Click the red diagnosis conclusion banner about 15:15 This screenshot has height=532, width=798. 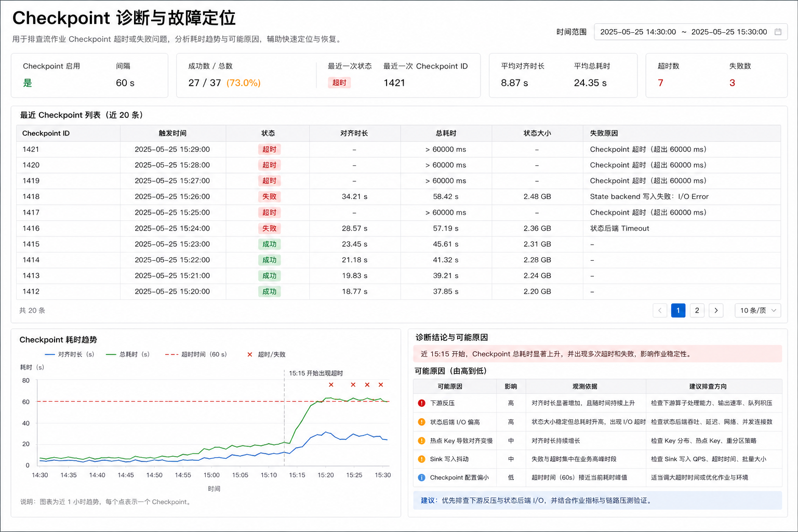(597, 354)
